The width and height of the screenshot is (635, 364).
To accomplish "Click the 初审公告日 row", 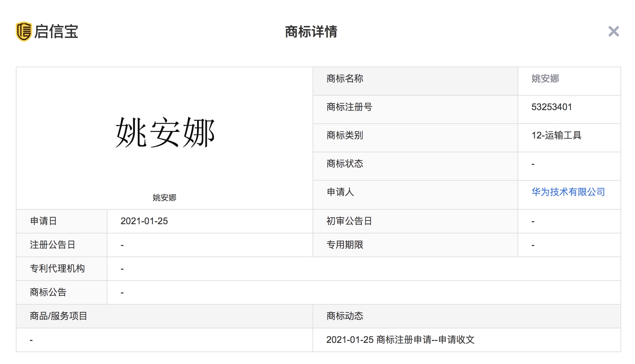I will (348, 221).
